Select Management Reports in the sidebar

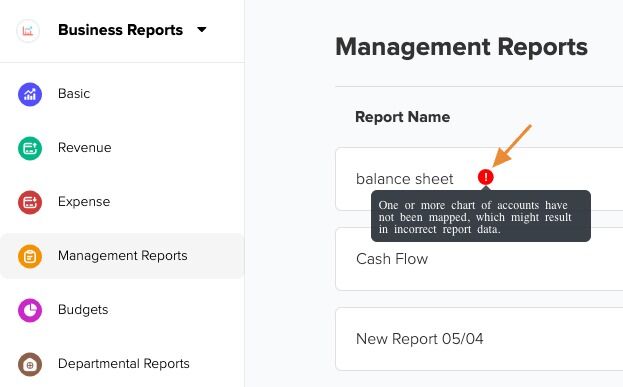(x=122, y=256)
